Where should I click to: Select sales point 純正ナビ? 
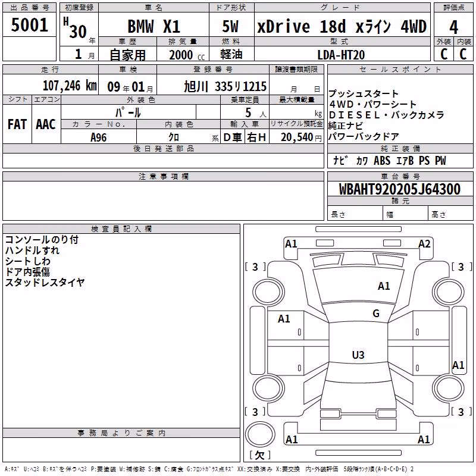[346, 126]
